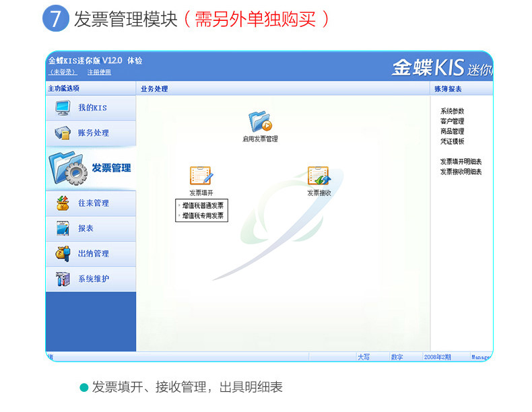Open the 出纳管理 cashier icon
The width and height of the screenshot is (532, 412).
pos(63,254)
